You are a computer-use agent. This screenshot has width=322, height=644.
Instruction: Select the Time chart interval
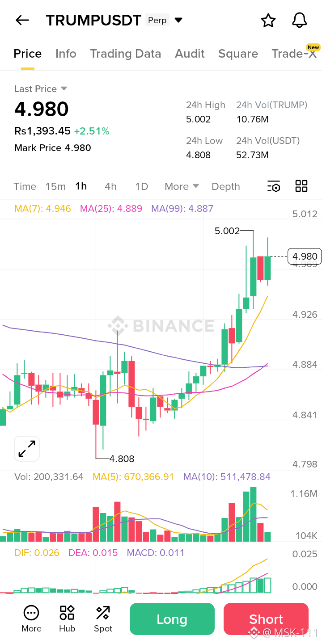(25, 186)
